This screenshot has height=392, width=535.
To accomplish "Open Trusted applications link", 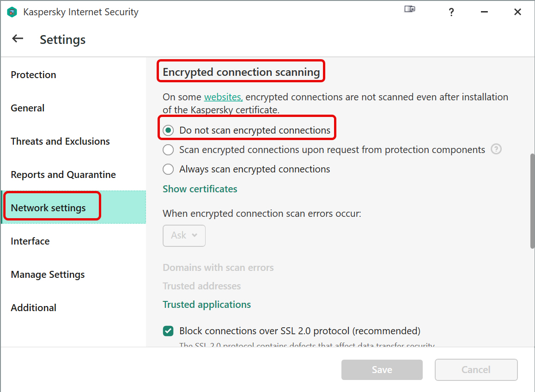I will coord(207,305).
